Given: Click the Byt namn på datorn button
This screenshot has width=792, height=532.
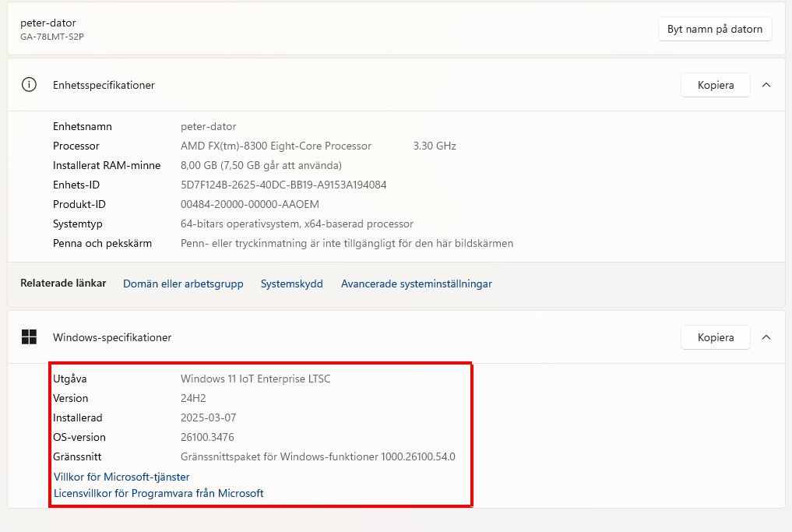Looking at the screenshot, I should [715, 30].
